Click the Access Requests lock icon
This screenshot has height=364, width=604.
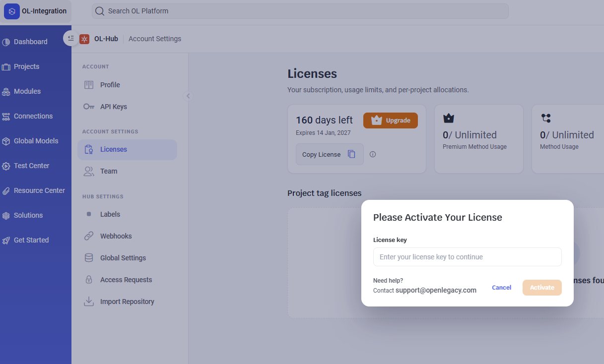coord(89,280)
